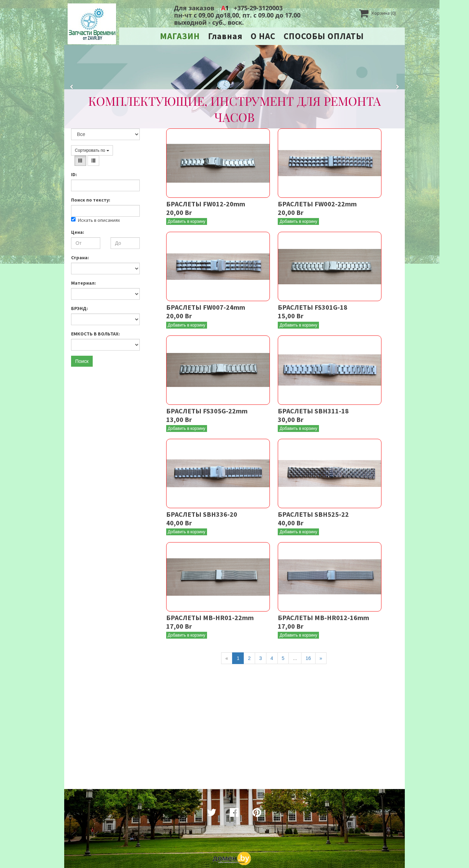This screenshot has height=868, width=469.
Task: Switch to list view layout
Action: pos(93,161)
